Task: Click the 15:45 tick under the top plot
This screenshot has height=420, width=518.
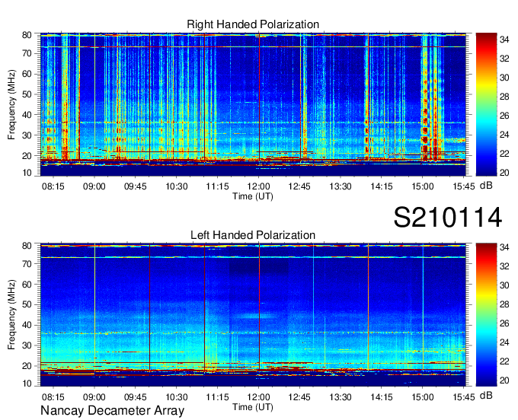Action: click(x=463, y=186)
